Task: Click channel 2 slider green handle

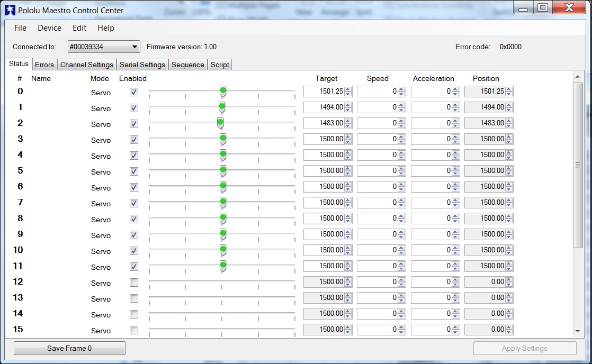Action: (220, 123)
